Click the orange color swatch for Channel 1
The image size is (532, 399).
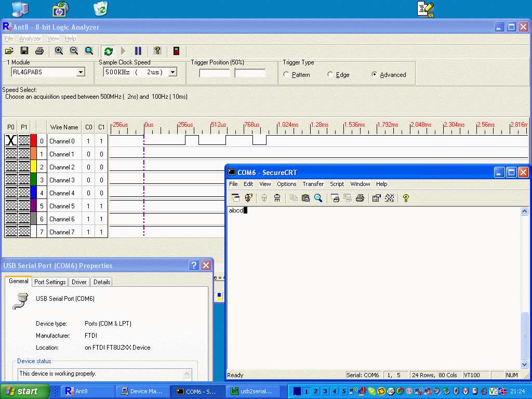34,154
